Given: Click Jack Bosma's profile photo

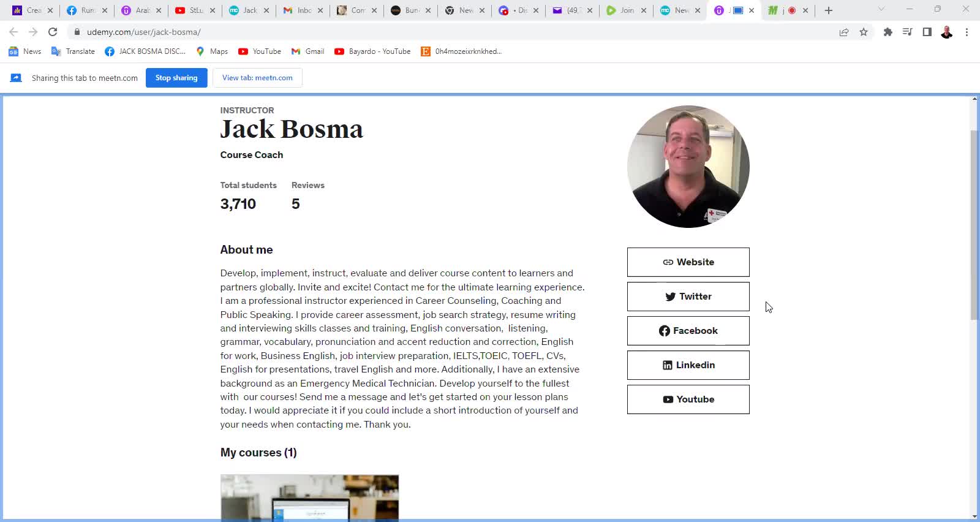Looking at the screenshot, I should click(688, 167).
